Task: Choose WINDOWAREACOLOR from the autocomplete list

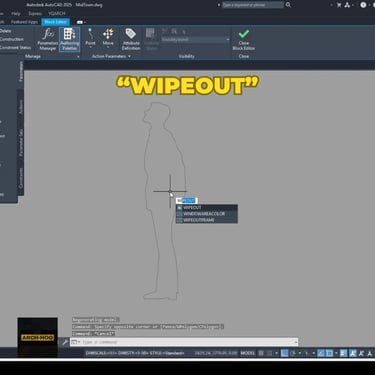Action: (207, 214)
